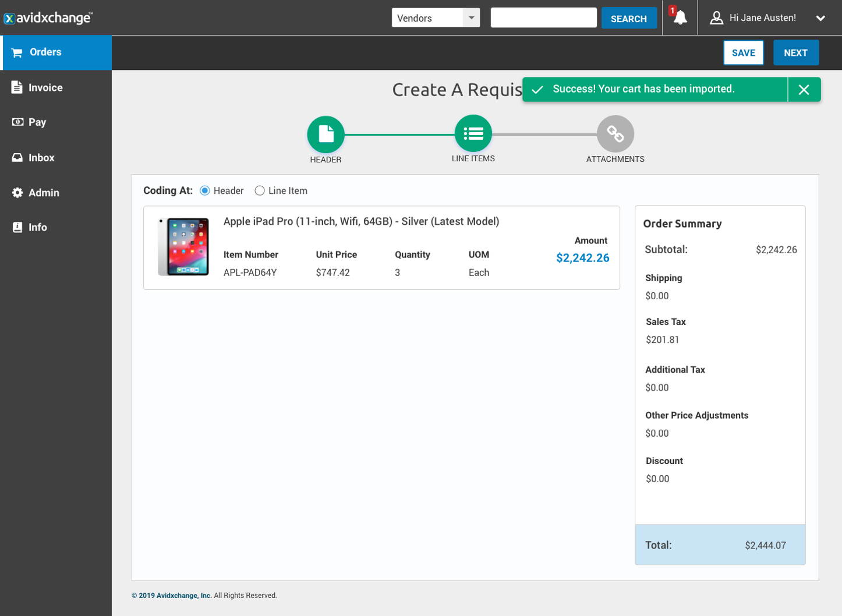Image resolution: width=842 pixels, height=616 pixels.
Task: Click the AvidXchange logo
Action: point(48,17)
